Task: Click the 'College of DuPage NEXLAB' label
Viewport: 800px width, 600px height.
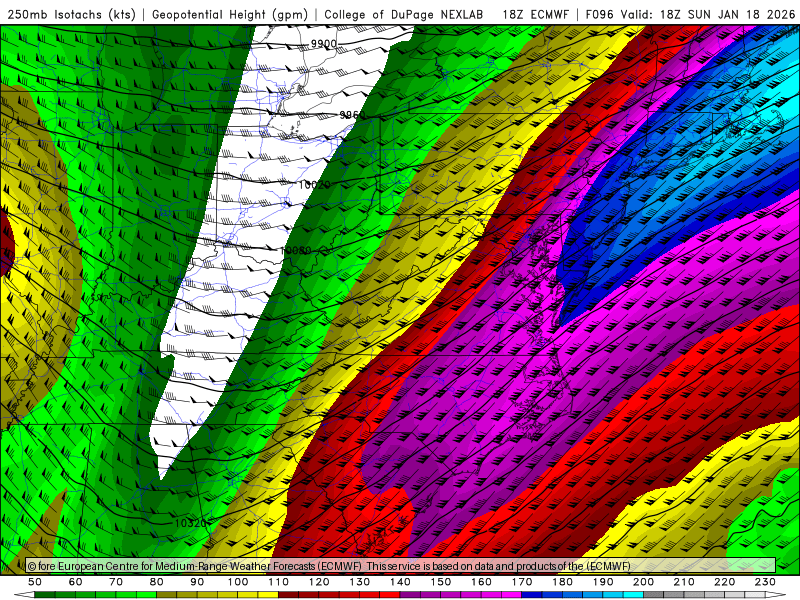Action: pyautogui.click(x=404, y=14)
